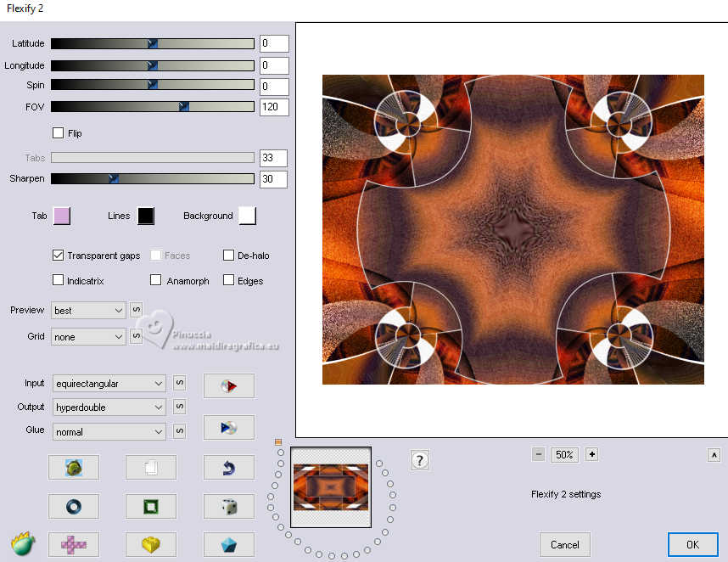
Task: Click the dice randomize button
Action: point(229,506)
